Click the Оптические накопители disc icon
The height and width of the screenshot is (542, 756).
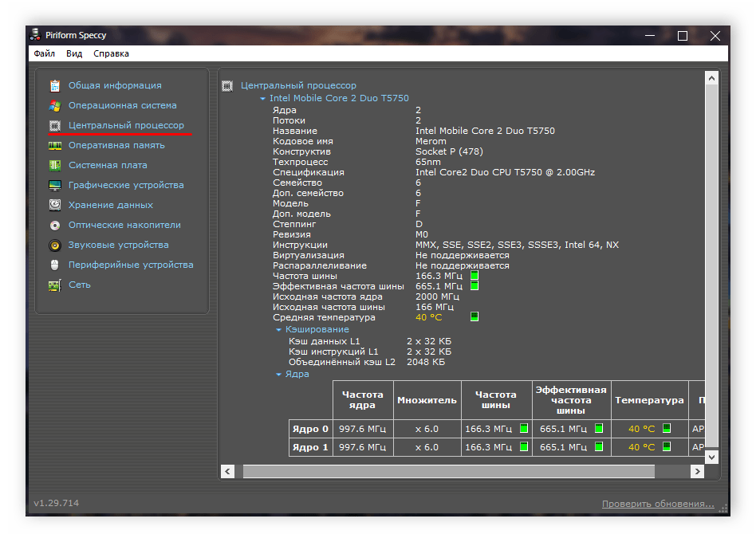pyautogui.click(x=55, y=225)
